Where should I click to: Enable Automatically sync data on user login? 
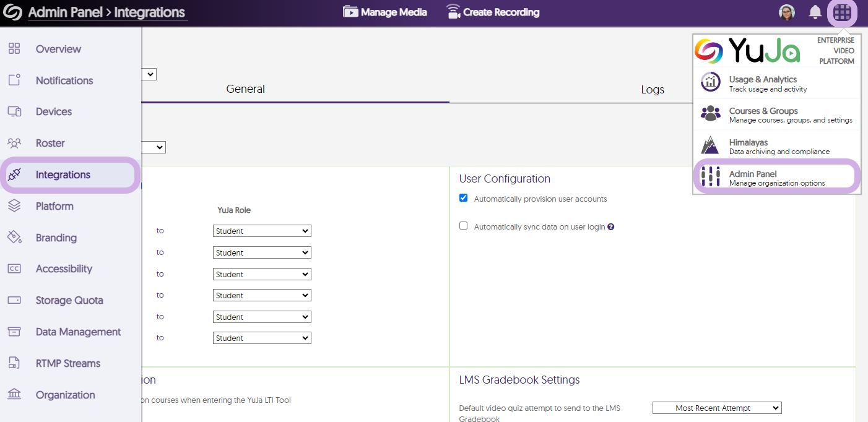coord(463,226)
